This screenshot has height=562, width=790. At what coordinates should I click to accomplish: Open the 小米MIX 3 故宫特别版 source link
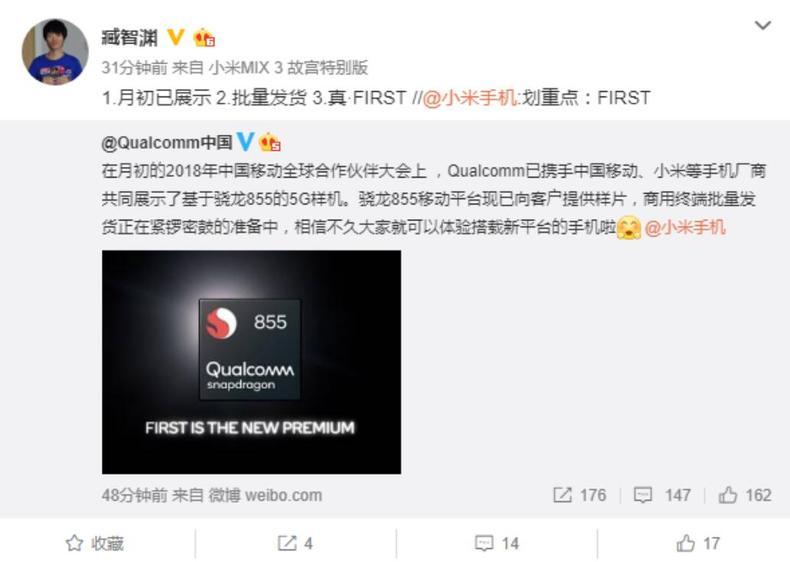(289, 68)
